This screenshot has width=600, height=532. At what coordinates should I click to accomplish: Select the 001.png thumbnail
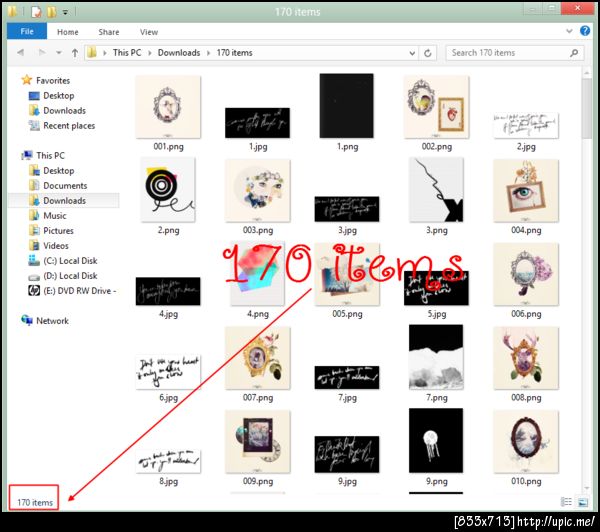point(168,106)
